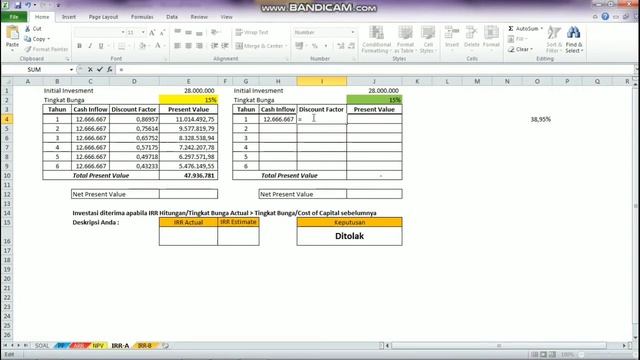Image resolution: width=640 pixels, height=360 pixels.
Task: Click the AutoSum button
Action: pos(523,29)
